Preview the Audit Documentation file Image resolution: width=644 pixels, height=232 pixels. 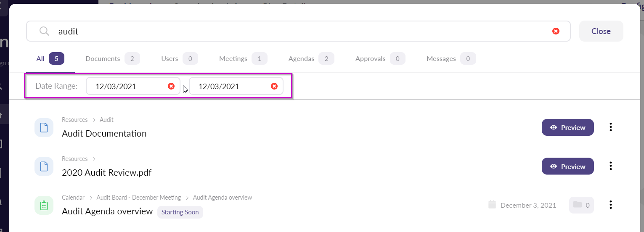[567, 127]
